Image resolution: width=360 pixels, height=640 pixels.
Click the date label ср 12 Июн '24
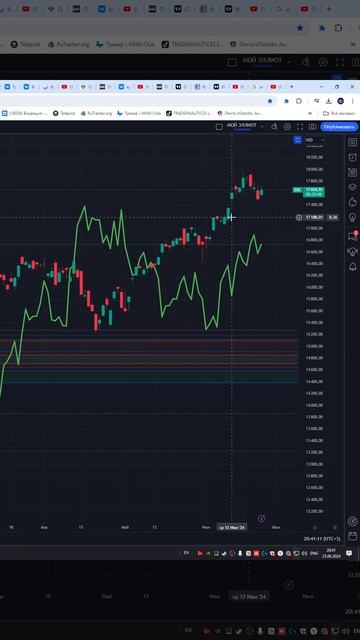(x=231, y=527)
